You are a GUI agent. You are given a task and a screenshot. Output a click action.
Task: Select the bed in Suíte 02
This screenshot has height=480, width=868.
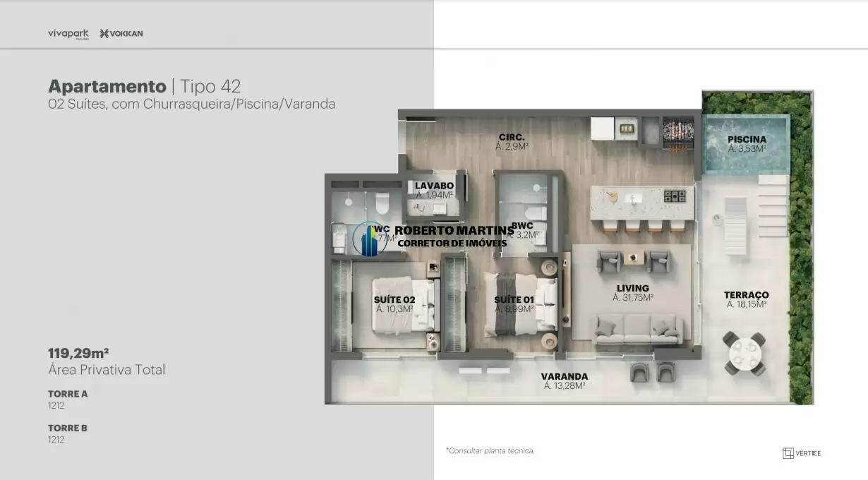pos(404,305)
